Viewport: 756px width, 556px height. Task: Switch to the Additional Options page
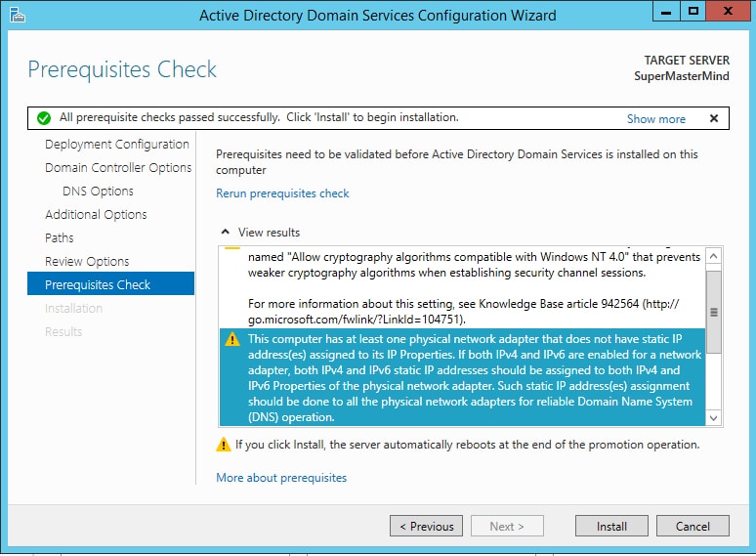point(96,214)
